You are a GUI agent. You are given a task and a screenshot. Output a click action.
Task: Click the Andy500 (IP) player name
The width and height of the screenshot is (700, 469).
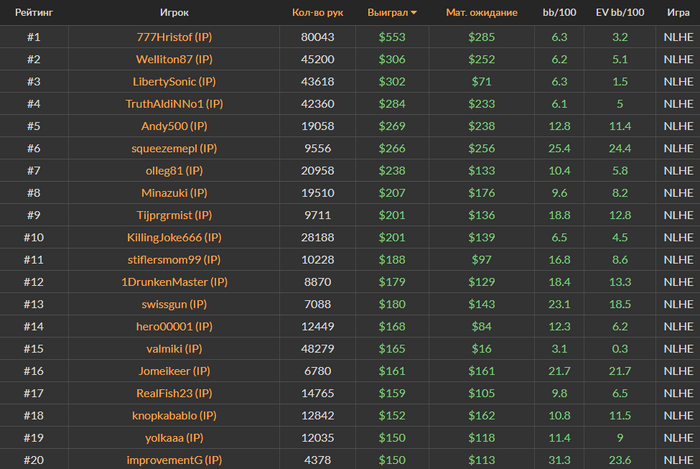[x=174, y=126]
